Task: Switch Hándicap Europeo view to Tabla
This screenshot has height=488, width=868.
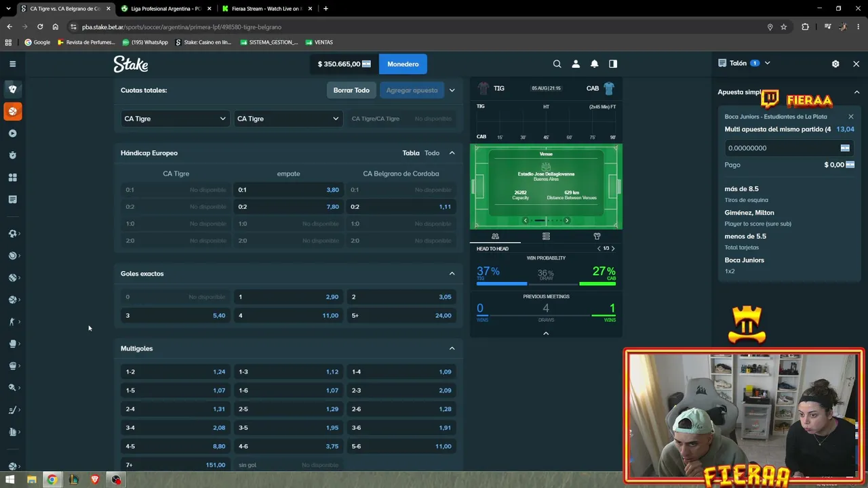Action: pos(411,153)
